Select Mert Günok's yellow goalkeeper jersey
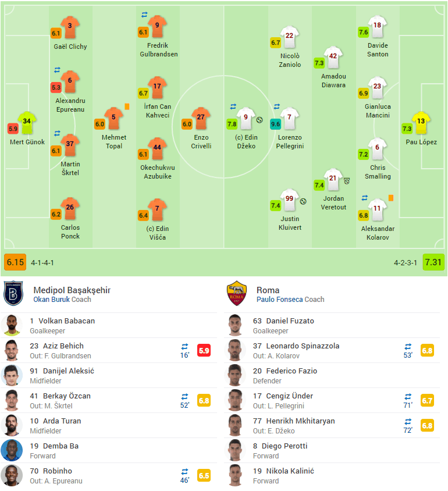Viewport: 448px width, 491px height. tap(27, 123)
